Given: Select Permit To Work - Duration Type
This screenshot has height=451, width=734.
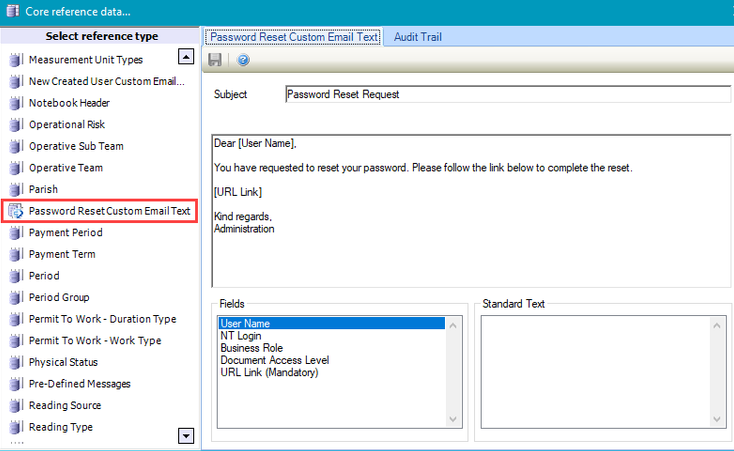Looking at the screenshot, I should click(x=102, y=319).
